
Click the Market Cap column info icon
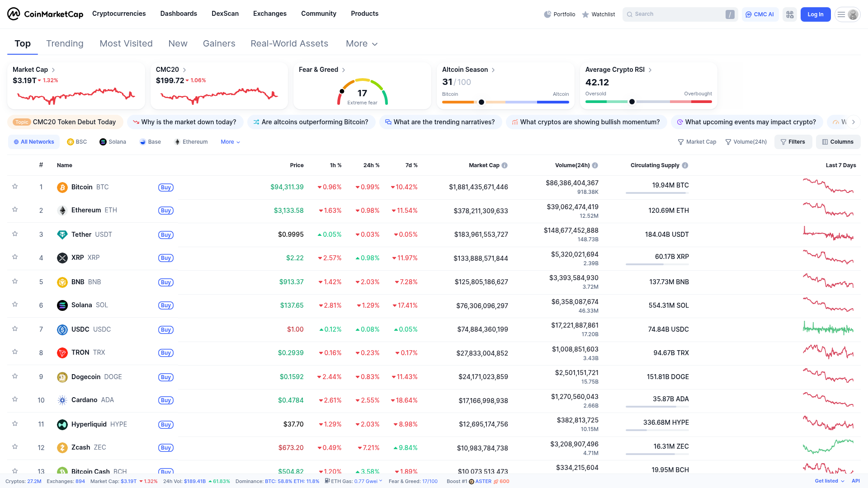(505, 165)
